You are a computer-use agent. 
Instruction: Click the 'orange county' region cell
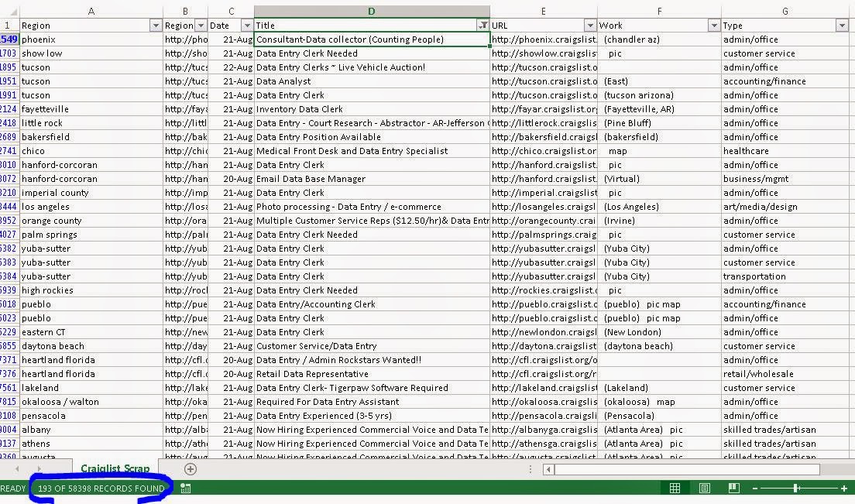pos(91,221)
